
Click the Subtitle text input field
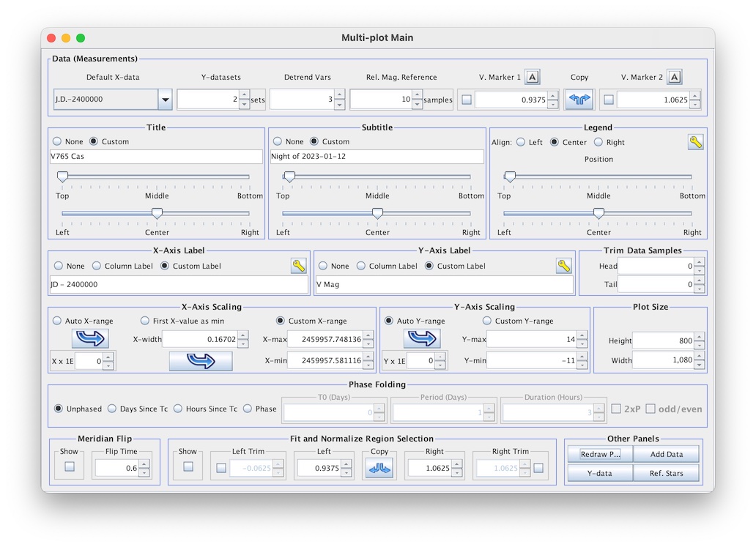[377, 157]
